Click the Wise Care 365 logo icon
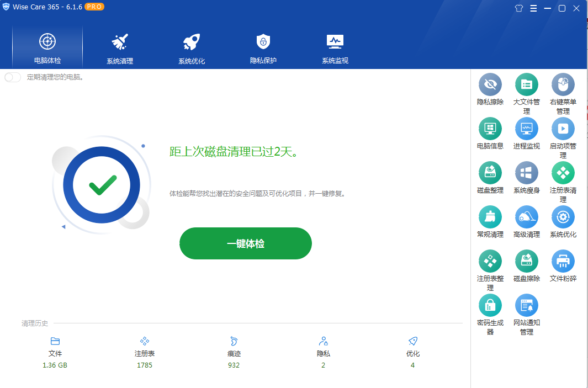The image size is (588, 388). pos(6,7)
